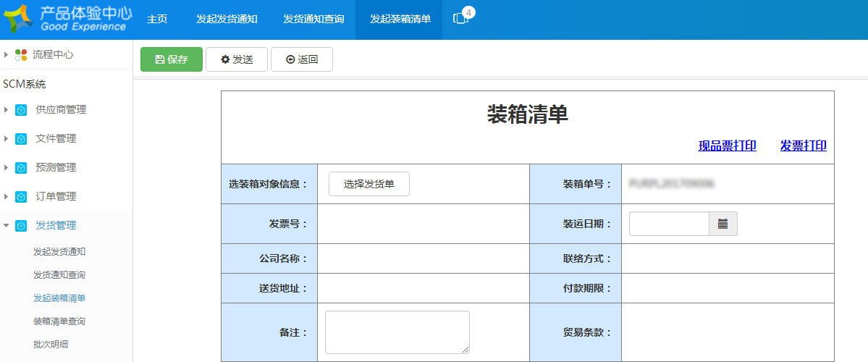Click the 付款期限 label
The height and width of the screenshot is (362, 868).
click(x=587, y=288)
